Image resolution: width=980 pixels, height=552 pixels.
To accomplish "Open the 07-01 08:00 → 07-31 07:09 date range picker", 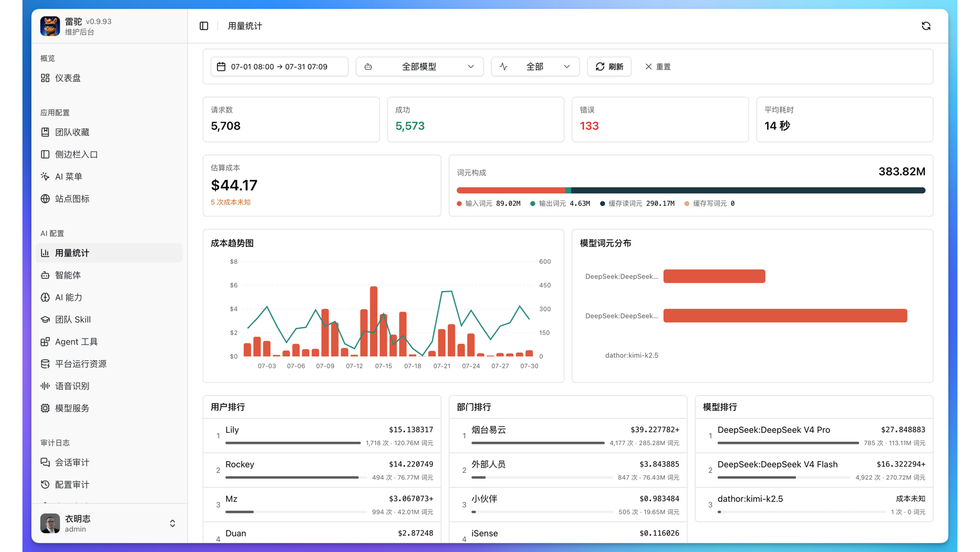I will click(x=279, y=67).
